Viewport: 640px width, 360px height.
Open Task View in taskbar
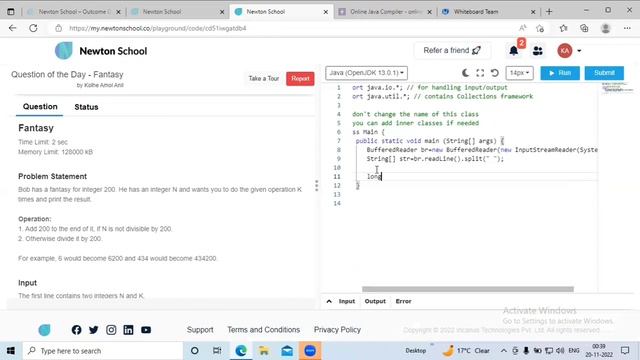[217, 351]
